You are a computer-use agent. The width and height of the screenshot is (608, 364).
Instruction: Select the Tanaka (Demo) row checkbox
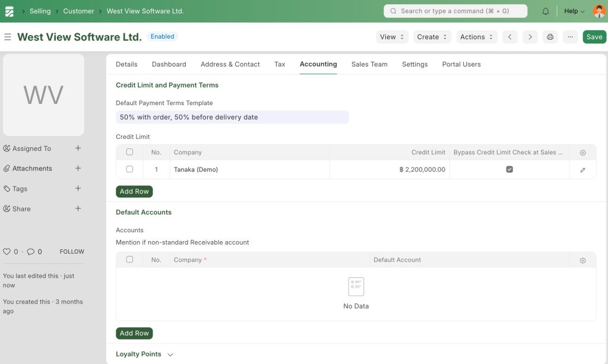click(x=129, y=169)
